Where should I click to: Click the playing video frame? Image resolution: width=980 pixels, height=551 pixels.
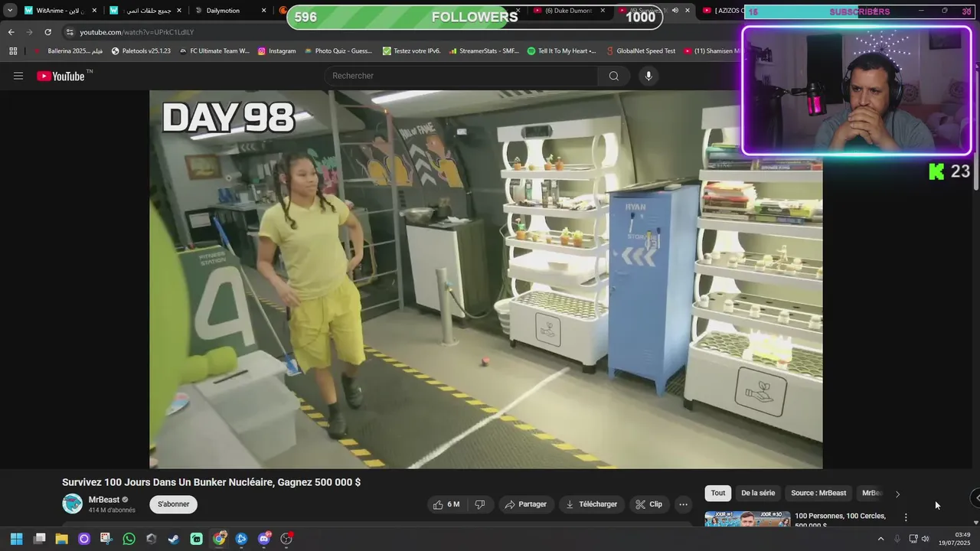click(x=486, y=279)
